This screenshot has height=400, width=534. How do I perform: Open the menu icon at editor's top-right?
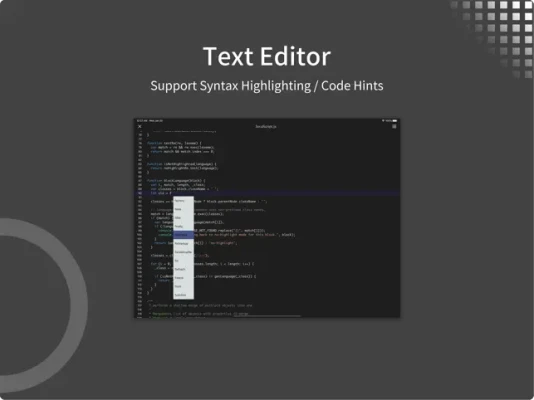394,126
